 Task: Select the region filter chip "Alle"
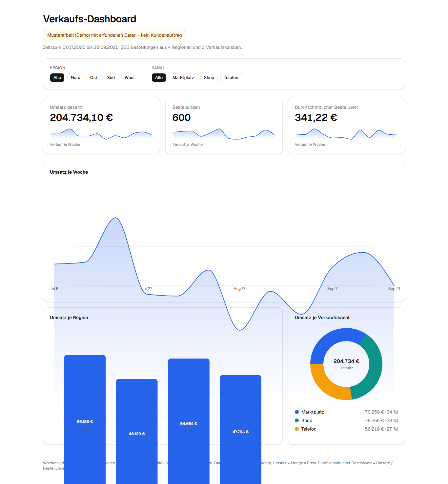(x=57, y=78)
